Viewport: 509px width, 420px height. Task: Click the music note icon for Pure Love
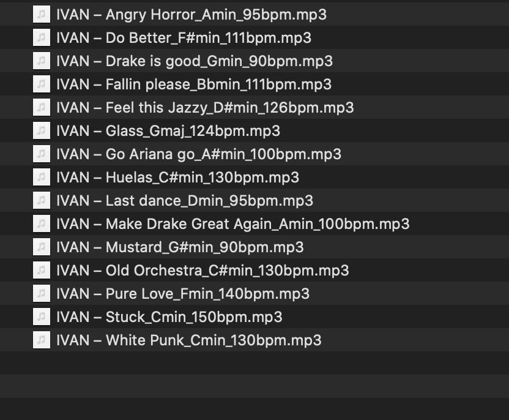(x=41, y=293)
